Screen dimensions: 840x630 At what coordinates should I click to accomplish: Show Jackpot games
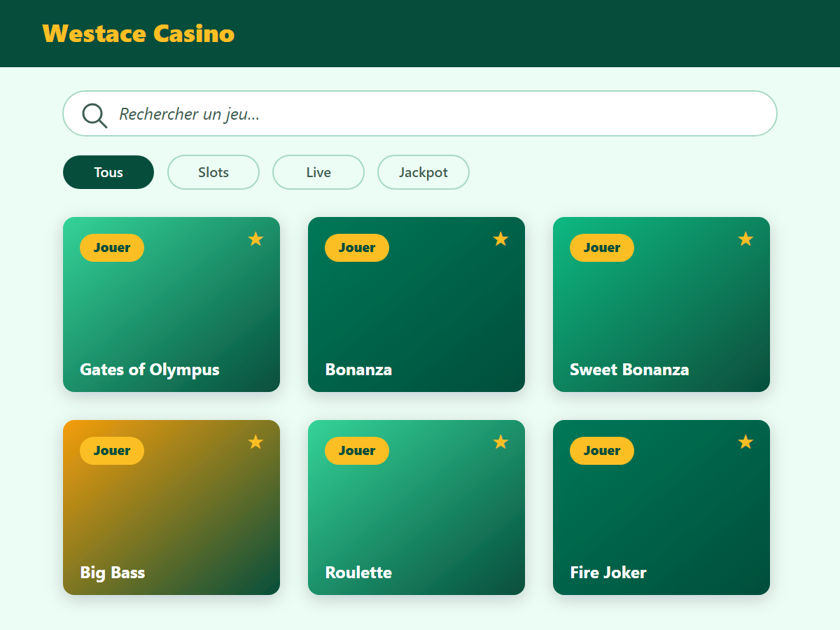click(423, 172)
